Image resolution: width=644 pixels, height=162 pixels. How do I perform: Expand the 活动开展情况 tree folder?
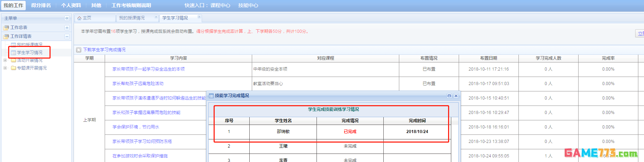pos(5,60)
